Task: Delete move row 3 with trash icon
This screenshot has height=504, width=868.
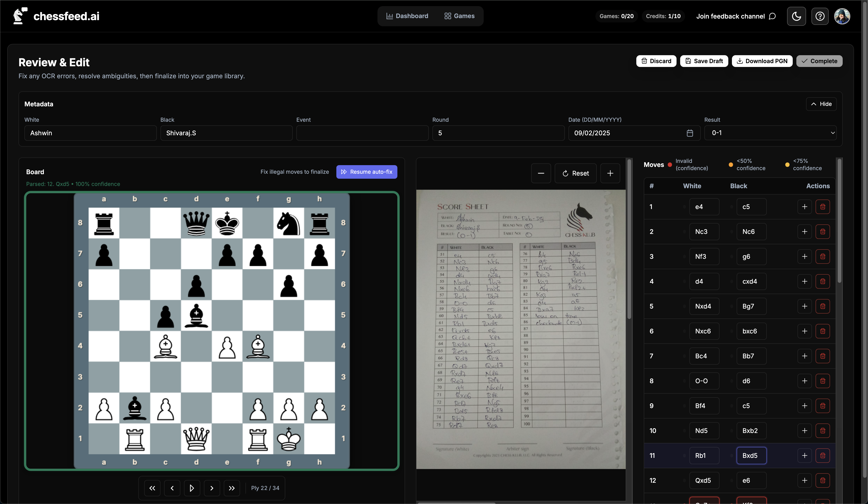Action: pos(823,257)
